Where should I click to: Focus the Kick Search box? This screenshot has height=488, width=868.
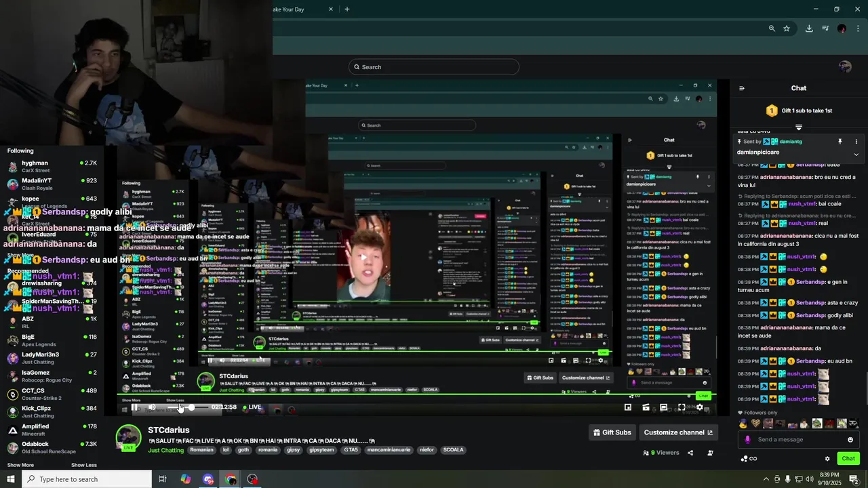tap(434, 67)
